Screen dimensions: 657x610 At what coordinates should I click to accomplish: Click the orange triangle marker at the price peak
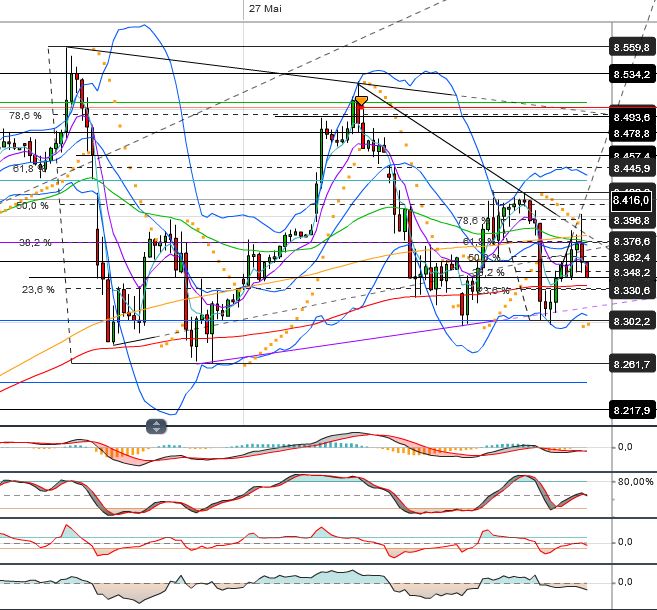click(361, 101)
